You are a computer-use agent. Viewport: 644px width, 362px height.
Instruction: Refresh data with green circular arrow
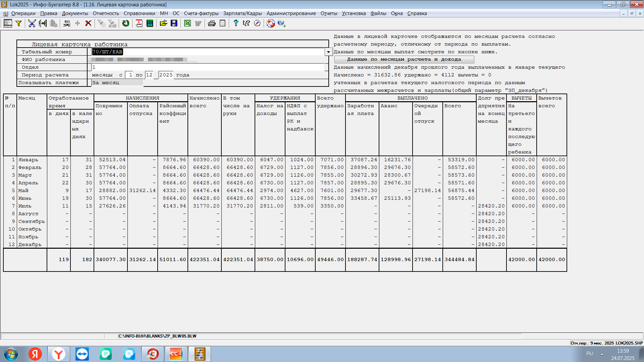[x=126, y=23]
